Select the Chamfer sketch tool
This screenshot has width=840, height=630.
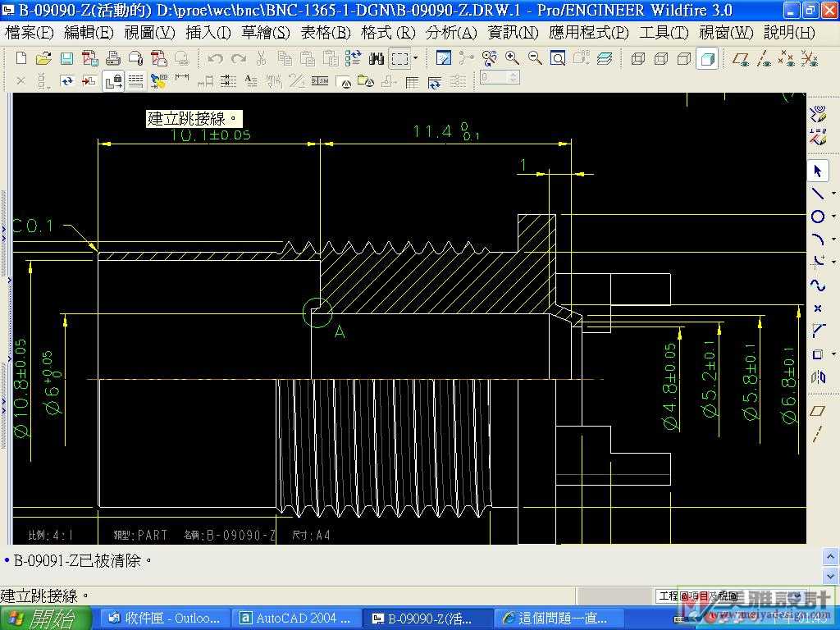pyautogui.click(x=818, y=331)
